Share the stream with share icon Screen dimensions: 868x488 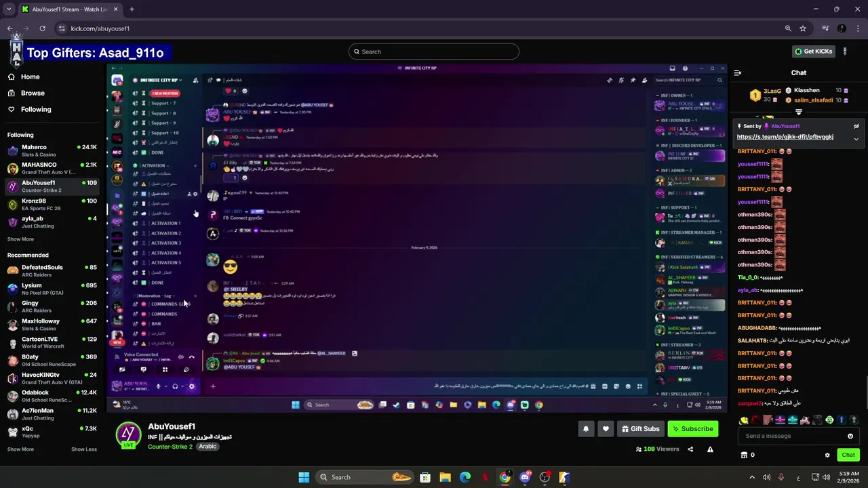pyautogui.click(x=690, y=449)
